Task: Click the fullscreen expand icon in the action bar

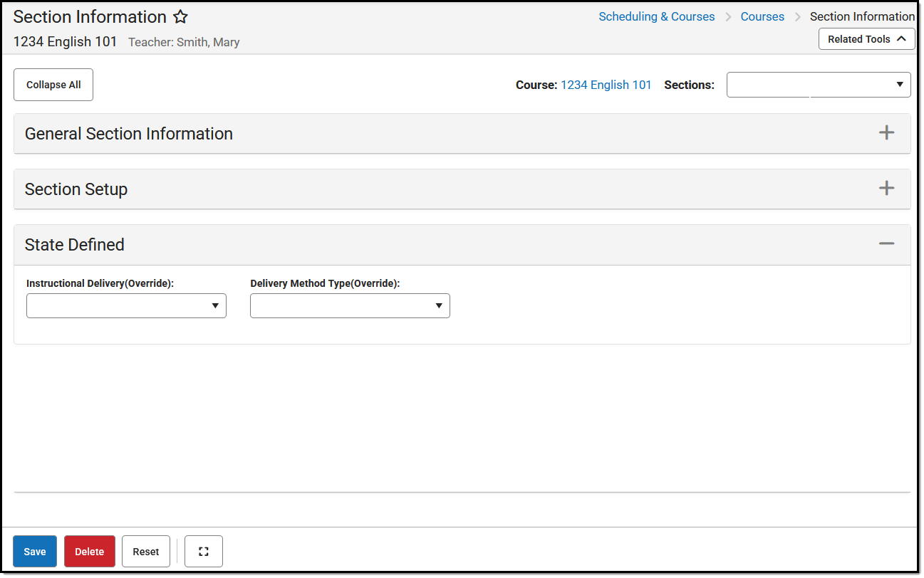Action: tap(204, 551)
